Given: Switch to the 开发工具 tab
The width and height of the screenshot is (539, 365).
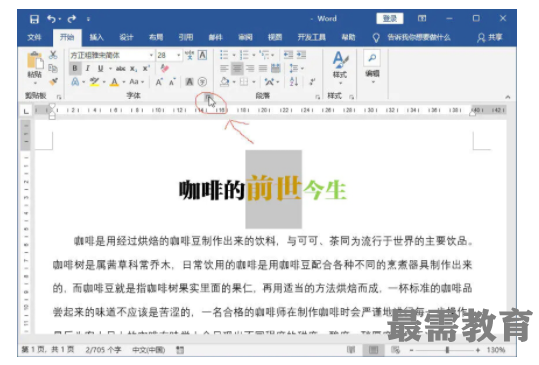Looking at the screenshot, I should [x=311, y=37].
